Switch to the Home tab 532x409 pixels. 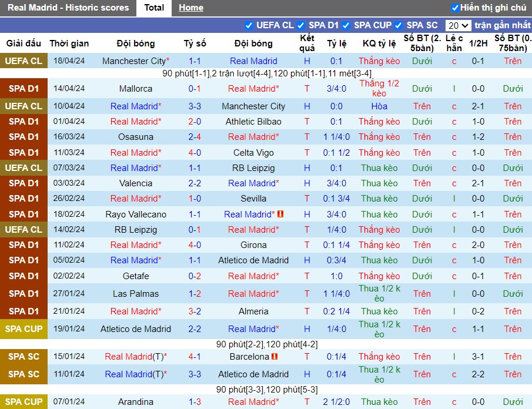click(191, 8)
